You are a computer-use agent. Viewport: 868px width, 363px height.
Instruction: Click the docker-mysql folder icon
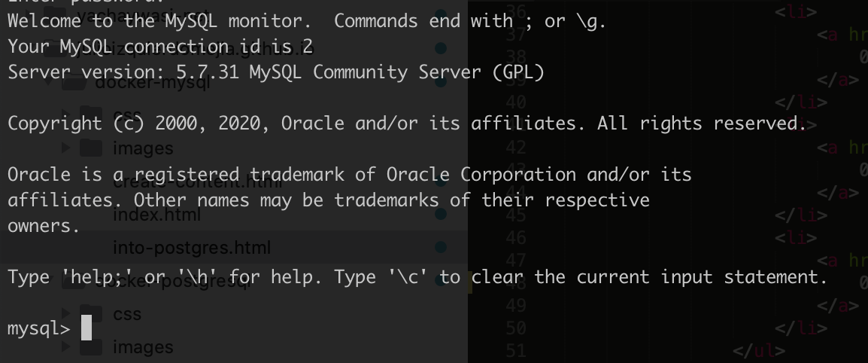[74, 83]
